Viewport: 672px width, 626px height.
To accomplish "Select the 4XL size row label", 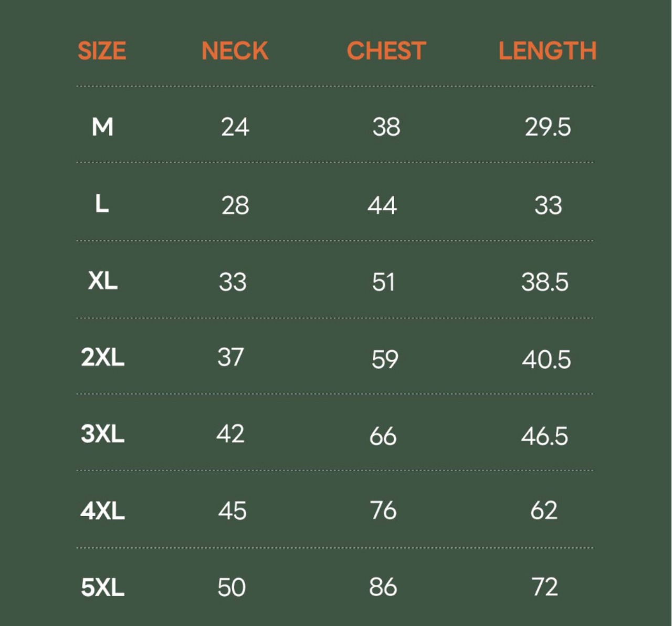I will pos(103,510).
